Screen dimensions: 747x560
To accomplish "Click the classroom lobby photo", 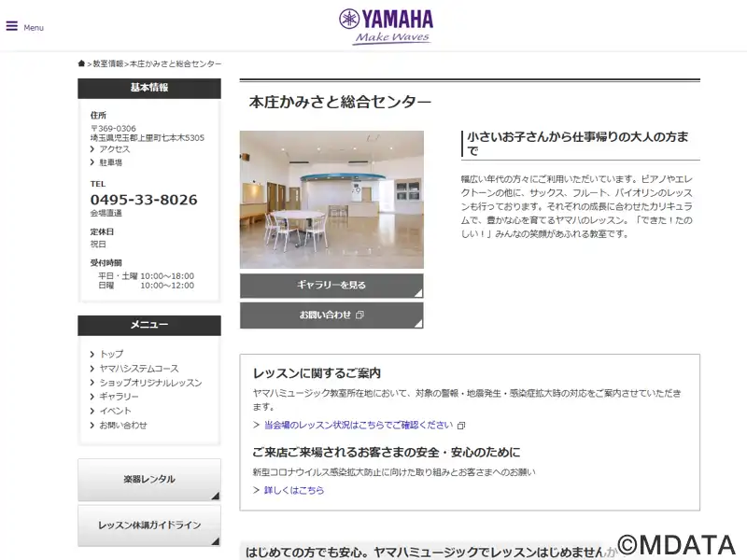I will pyautogui.click(x=331, y=200).
